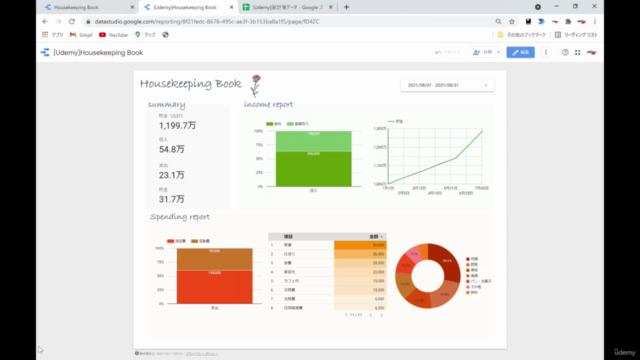Screen dimensions: 640x360
Task: Sort table by the amount column header
Action: click(376, 237)
